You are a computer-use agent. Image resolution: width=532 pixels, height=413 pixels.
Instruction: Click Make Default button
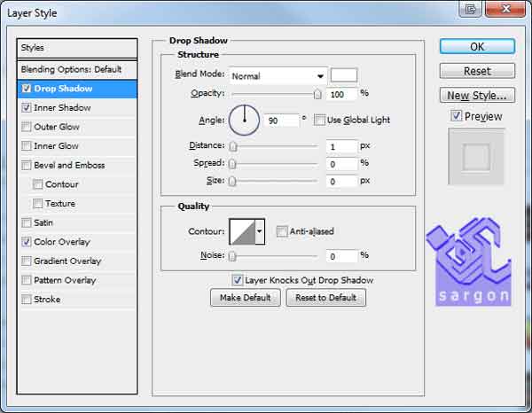246,298
